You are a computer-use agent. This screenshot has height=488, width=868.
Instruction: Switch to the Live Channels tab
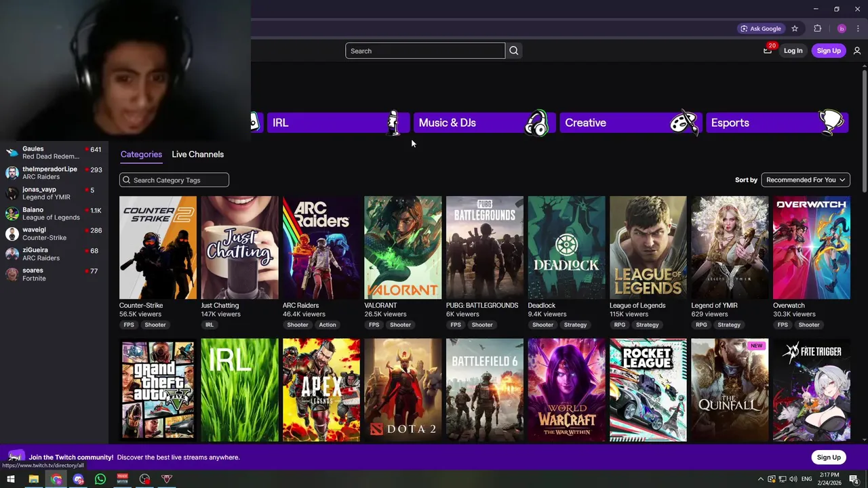197,155
